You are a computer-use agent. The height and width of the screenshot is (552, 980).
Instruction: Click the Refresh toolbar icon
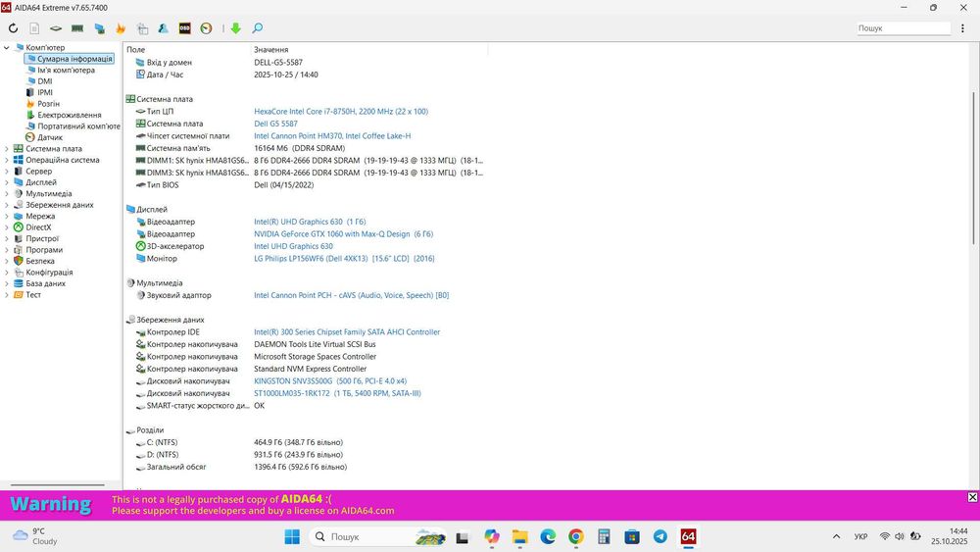pos(13,28)
